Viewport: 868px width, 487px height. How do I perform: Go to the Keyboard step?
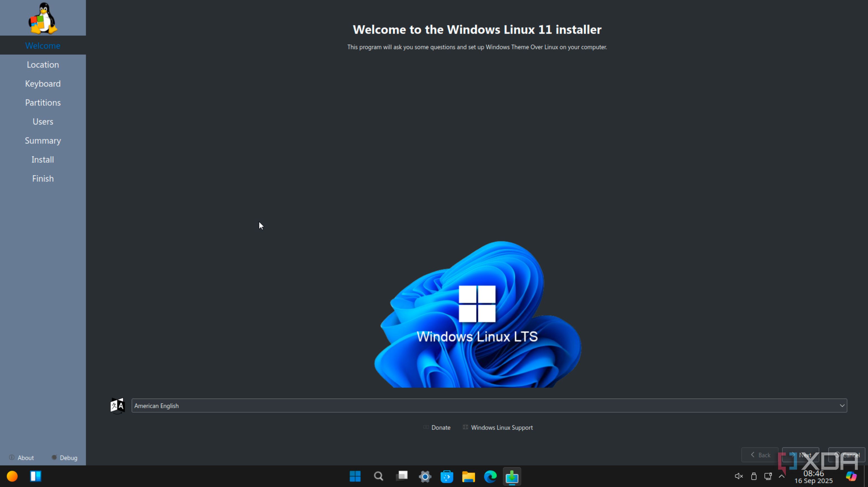pos(43,83)
